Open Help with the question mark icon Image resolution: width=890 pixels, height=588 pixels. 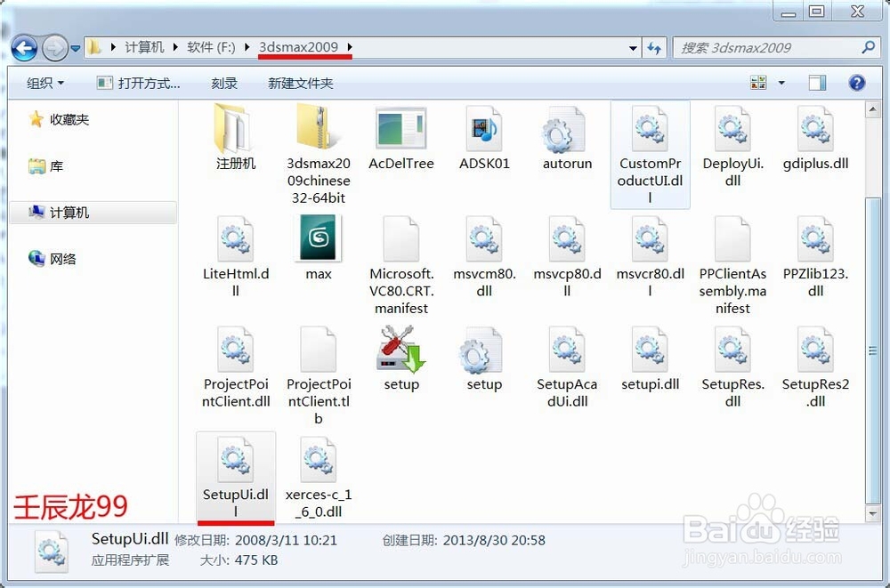click(856, 83)
